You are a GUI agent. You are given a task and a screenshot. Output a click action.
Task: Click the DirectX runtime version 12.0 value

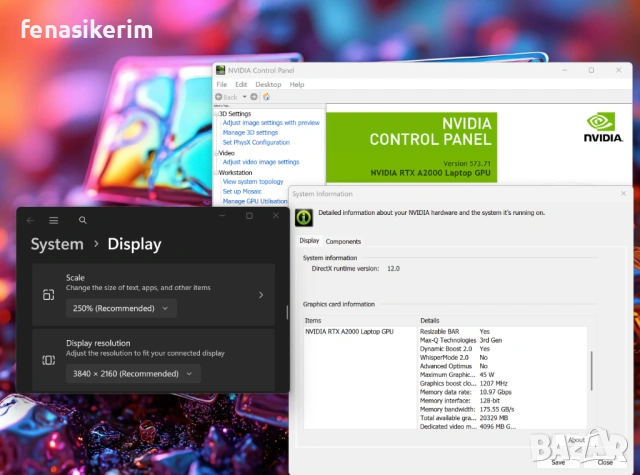393,269
